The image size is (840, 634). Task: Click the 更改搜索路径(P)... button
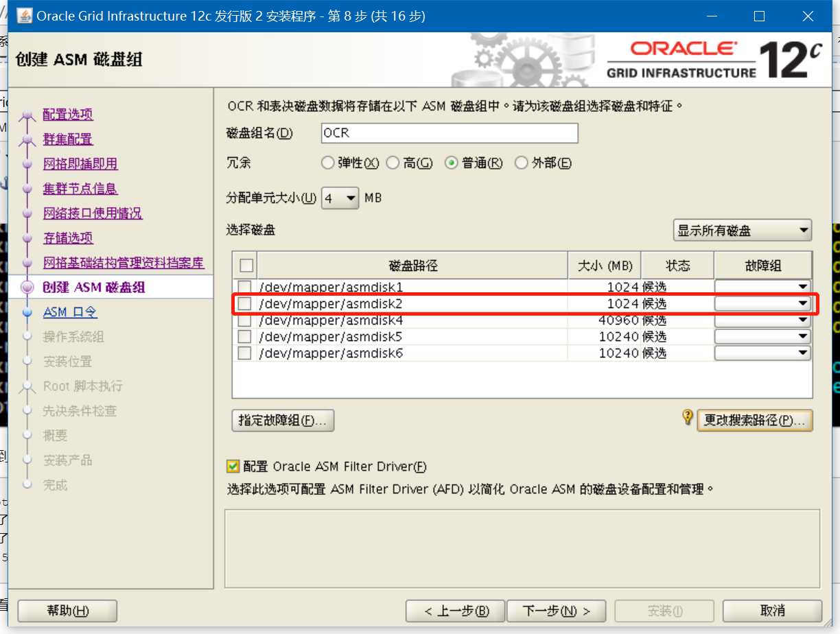pos(754,420)
